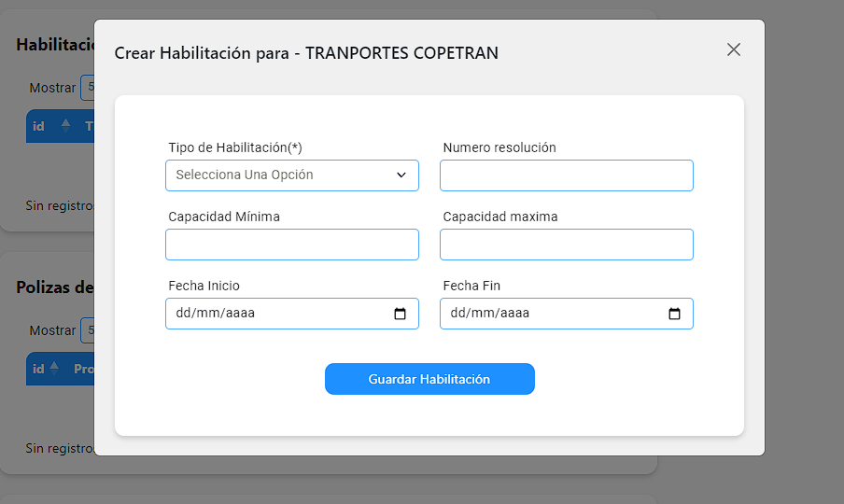
Task: Close the Crear Habilitación dialog
Action: [734, 49]
